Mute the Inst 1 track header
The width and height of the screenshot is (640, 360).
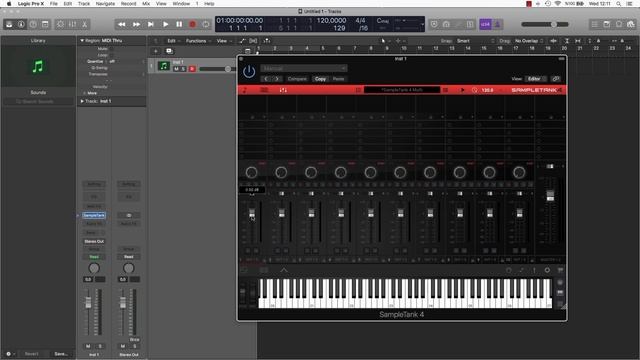point(177,69)
